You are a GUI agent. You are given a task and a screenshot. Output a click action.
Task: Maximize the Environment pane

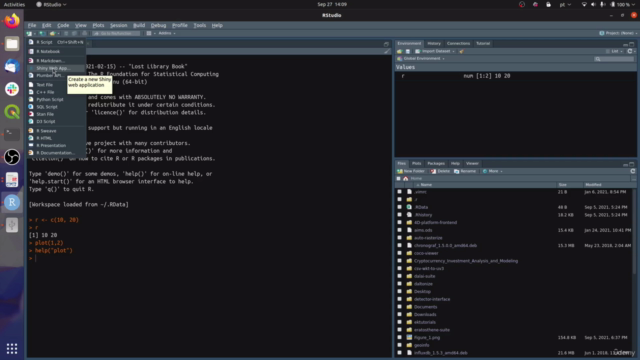tap(632, 44)
